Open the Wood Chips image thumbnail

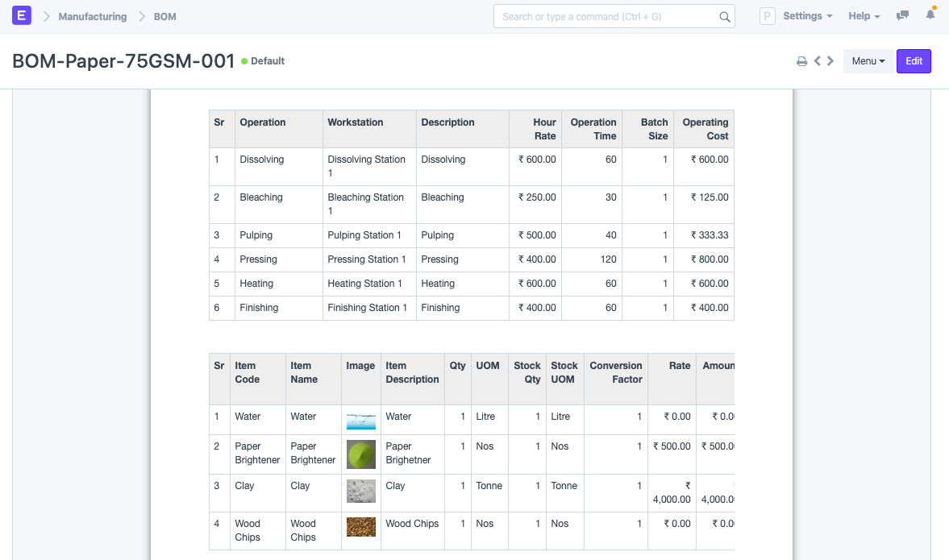click(x=360, y=527)
